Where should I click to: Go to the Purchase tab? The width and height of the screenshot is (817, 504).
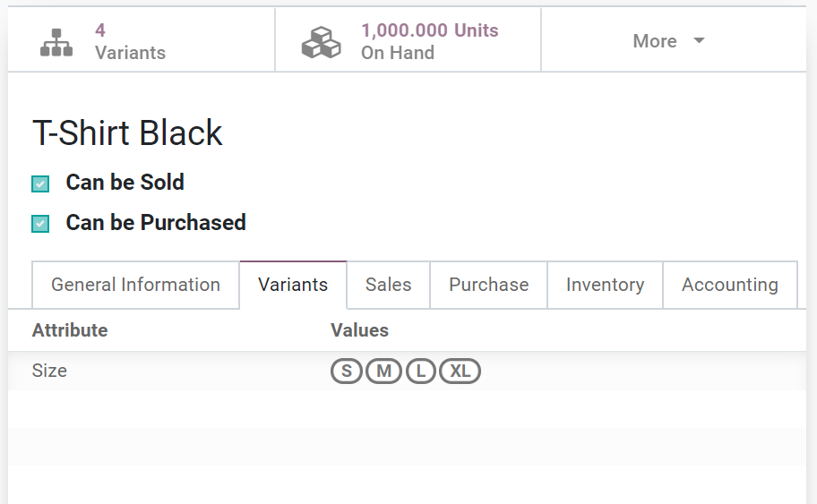pyautogui.click(x=489, y=285)
